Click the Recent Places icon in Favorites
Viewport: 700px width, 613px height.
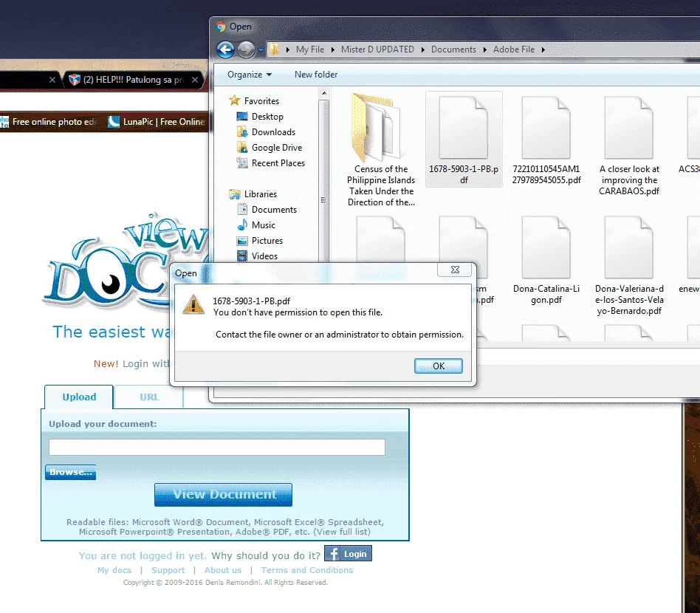242,163
